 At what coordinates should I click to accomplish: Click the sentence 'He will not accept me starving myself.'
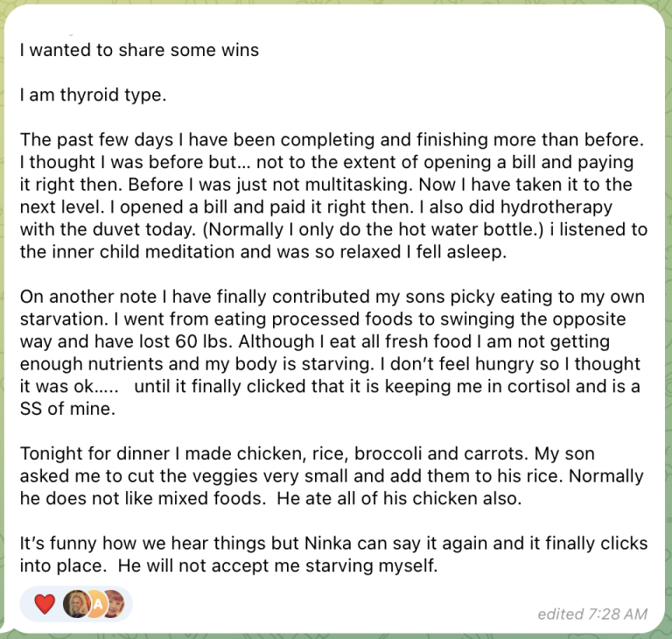click(277, 565)
